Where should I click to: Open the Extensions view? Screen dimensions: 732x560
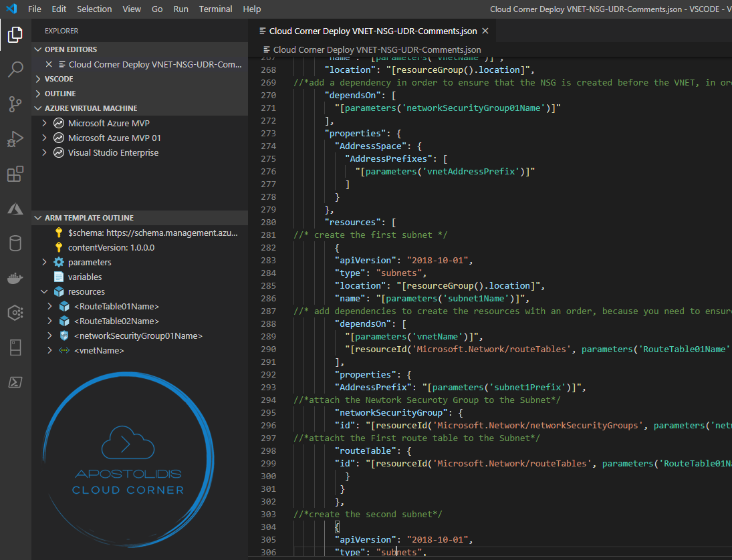pyautogui.click(x=15, y=174)
